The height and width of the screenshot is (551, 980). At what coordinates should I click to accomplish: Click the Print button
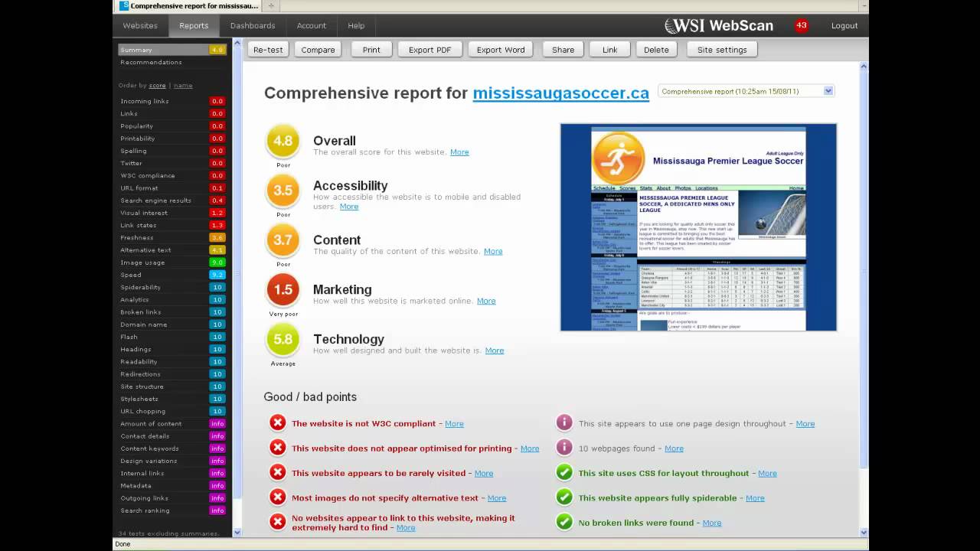(x=371, y=50)
